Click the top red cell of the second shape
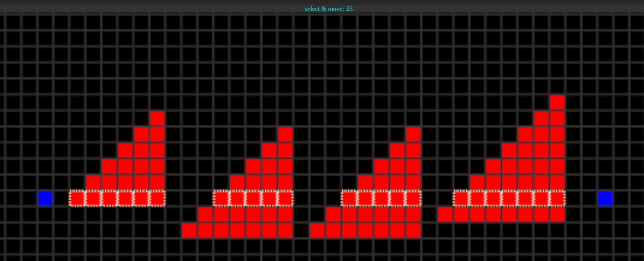The image size is (644, 261). coord(285,135)
